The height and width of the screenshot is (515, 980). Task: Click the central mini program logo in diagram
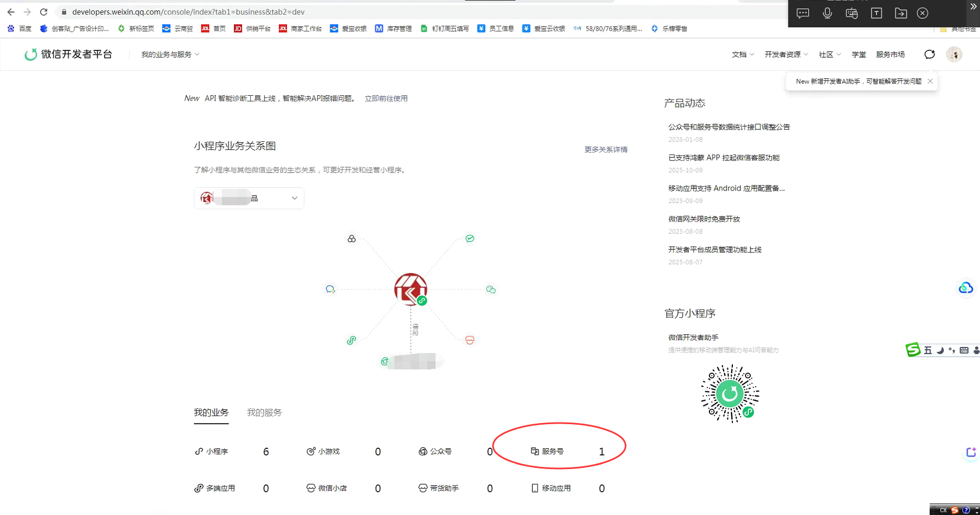coord(410,289)
